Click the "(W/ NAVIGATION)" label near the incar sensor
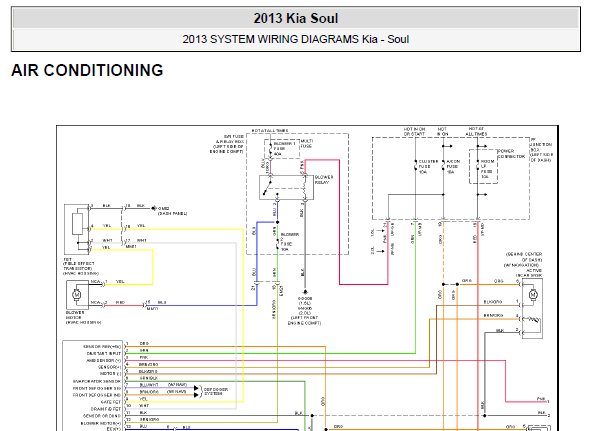Image resolution: width=604 pixels, height=431 pixels. click(521, 265)
